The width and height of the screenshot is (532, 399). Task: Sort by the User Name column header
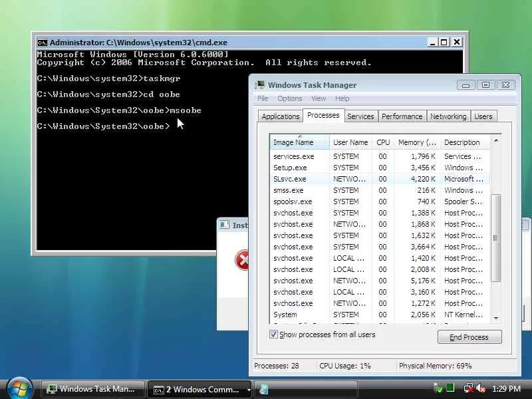(x=350, y=142)
